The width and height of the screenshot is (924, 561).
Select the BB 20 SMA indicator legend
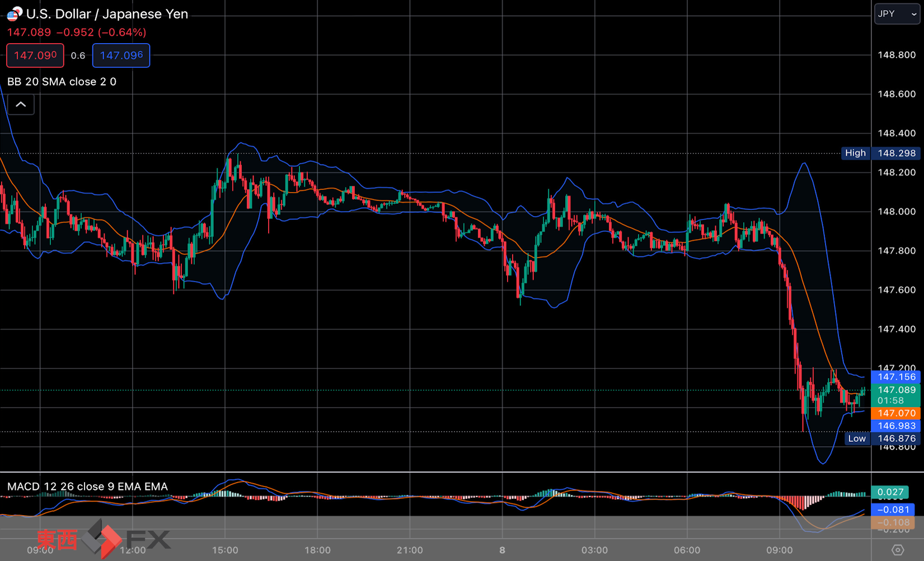point(62,82)
